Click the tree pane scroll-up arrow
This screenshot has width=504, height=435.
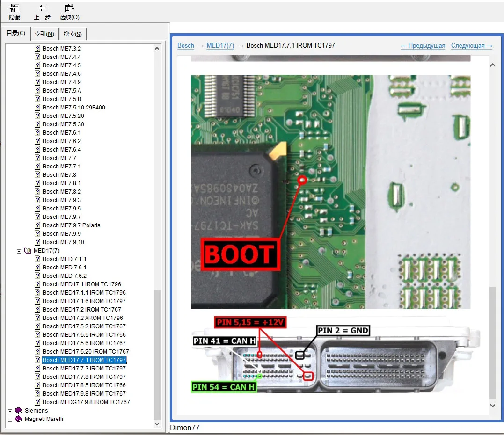pyautogui.click(x=158, y=48)
